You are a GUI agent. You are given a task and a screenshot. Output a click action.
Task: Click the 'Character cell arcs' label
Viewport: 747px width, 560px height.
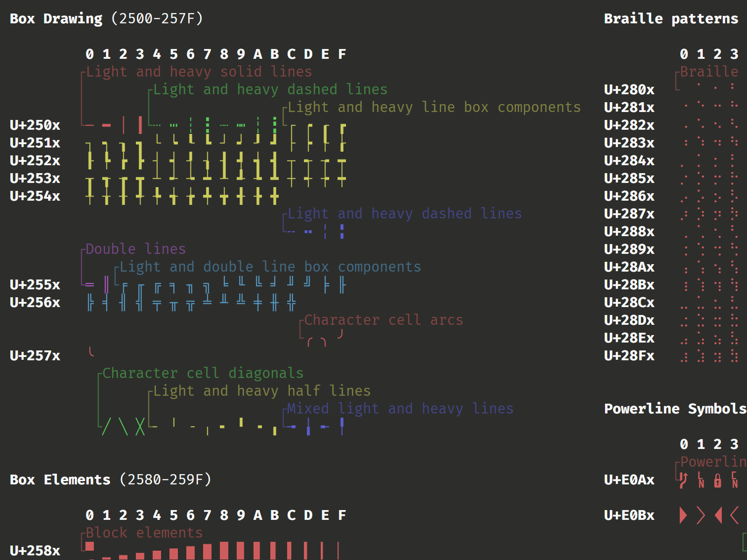(x=384, y=320)
